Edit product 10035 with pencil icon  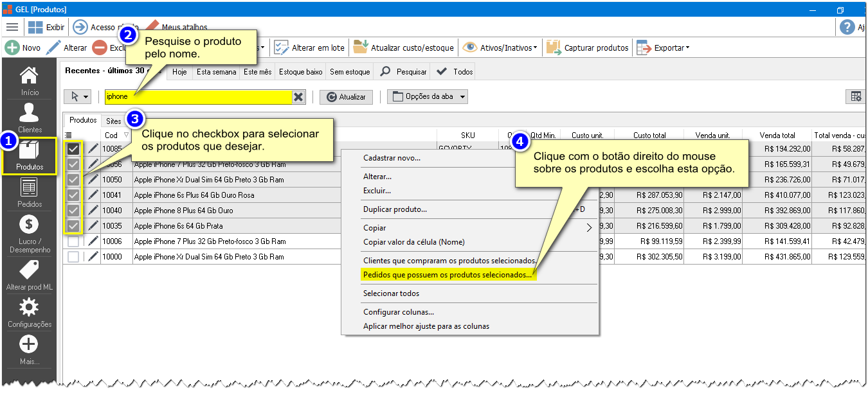[93, 225]
